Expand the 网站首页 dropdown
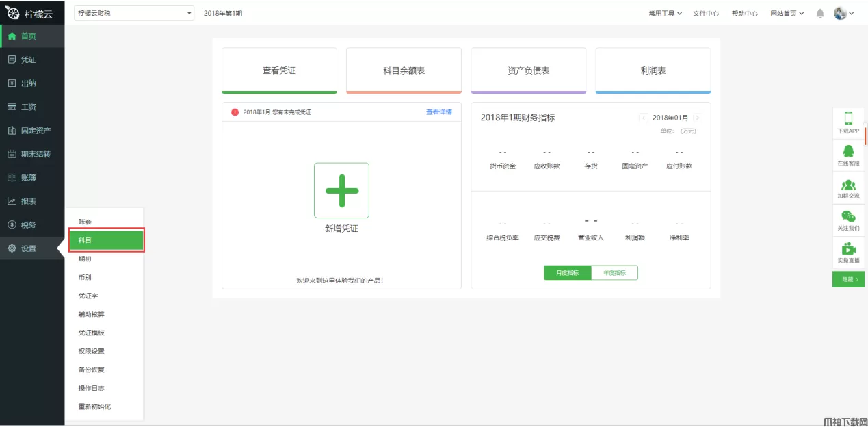868x427 pixels. click(787, 14)
